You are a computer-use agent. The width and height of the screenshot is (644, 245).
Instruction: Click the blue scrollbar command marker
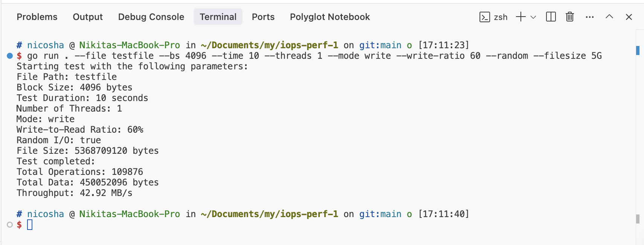coord(638,51)
